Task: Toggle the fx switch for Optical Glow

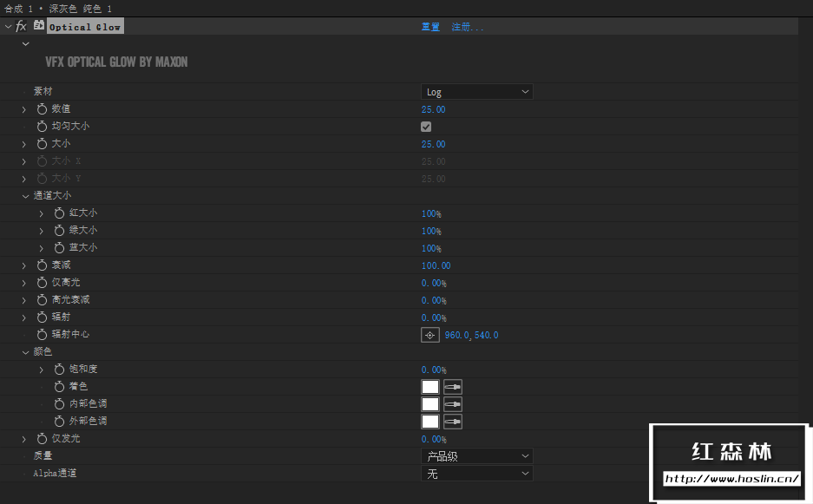Action: tap(19, 25)
